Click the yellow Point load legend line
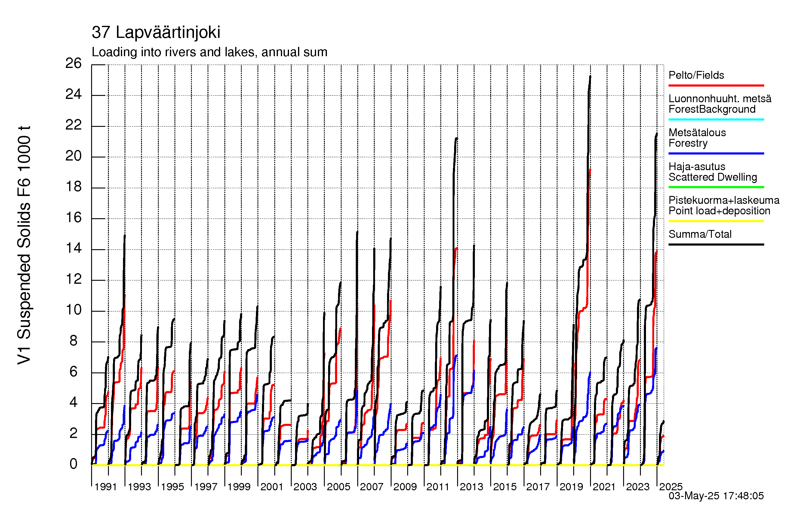 pyautogui.click(x=716, y=221)
